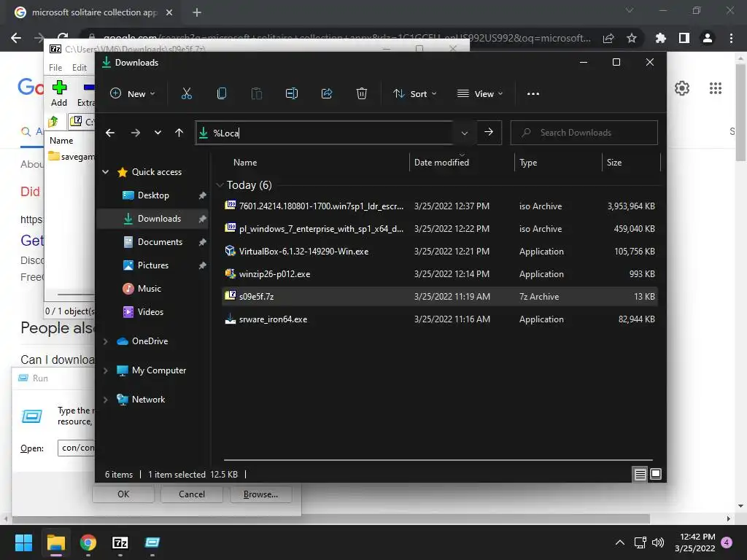Click 7-Zip icon in taskbar
This screenshot has width=747, height=560.
coord(120,542)
